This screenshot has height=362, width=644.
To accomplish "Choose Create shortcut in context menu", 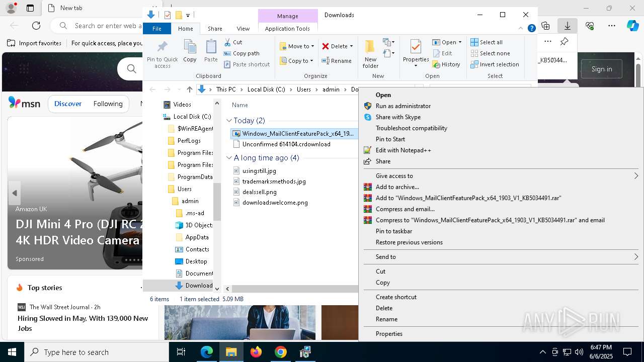I will click(396, 297).
